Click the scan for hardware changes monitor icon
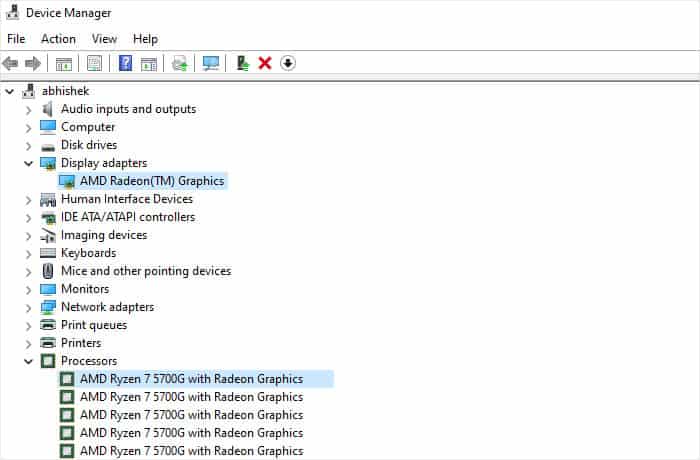 coord(211,63)
